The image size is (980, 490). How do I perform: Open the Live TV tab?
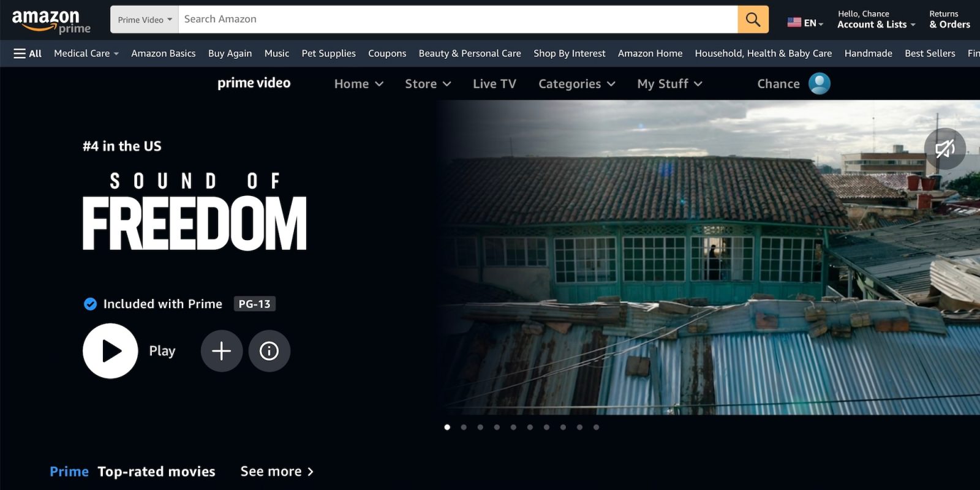pyautogui.click(x=494, y=84)
